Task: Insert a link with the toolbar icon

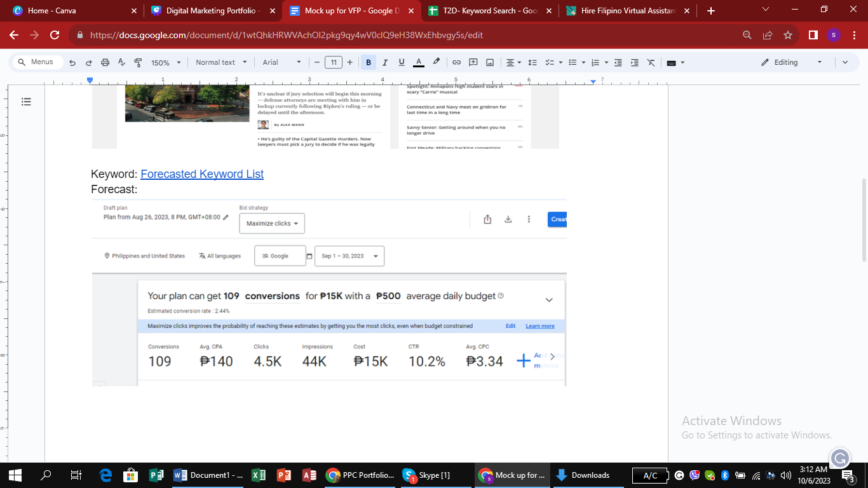Action: coord(456,62)
